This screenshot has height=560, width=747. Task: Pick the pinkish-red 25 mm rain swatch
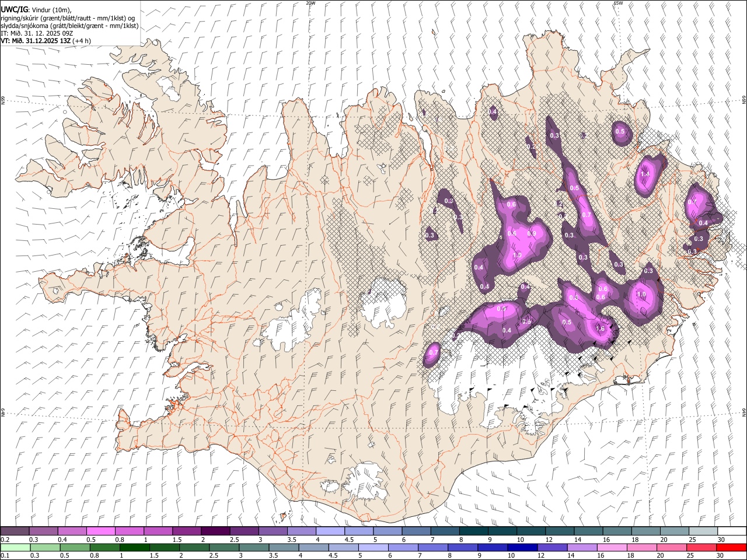click(701, 547)
